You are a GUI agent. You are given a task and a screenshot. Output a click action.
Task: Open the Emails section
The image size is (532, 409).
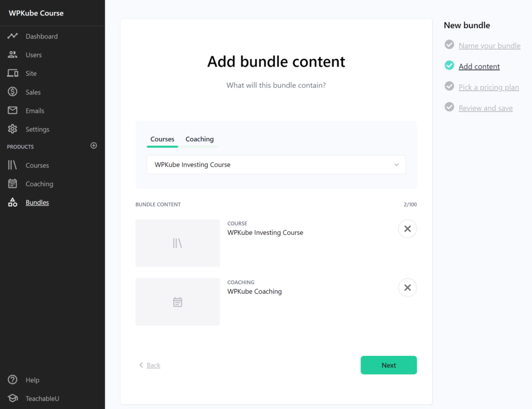35,111
